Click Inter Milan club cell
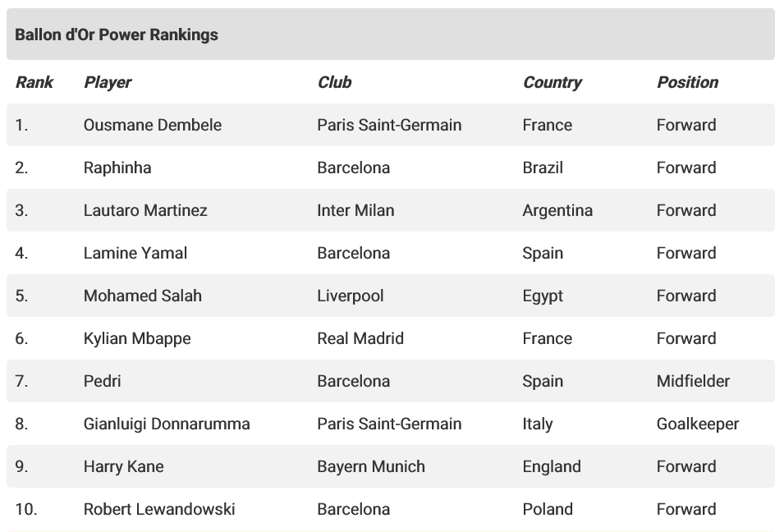Screen dimensions: 784x532 pyautogui.click(x=355, y=210)
